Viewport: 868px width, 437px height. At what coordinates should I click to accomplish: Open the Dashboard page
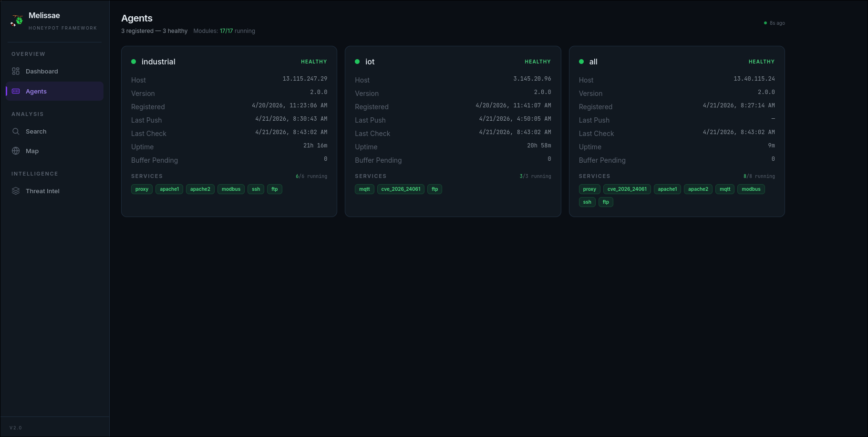pos(55,71)
